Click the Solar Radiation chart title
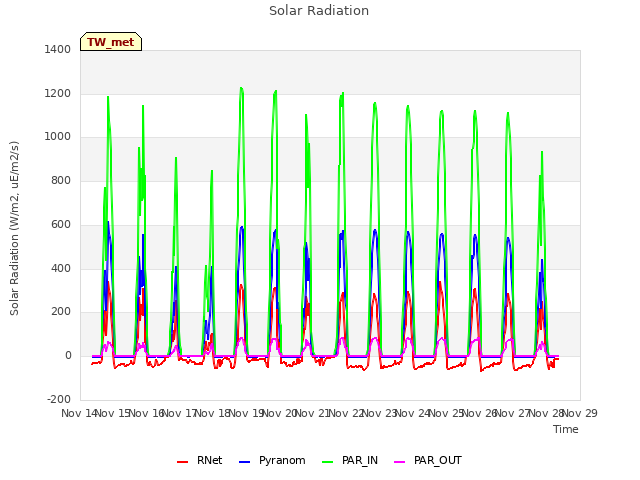This screenshot has width=640, height=480. click(x=319, y=11)
